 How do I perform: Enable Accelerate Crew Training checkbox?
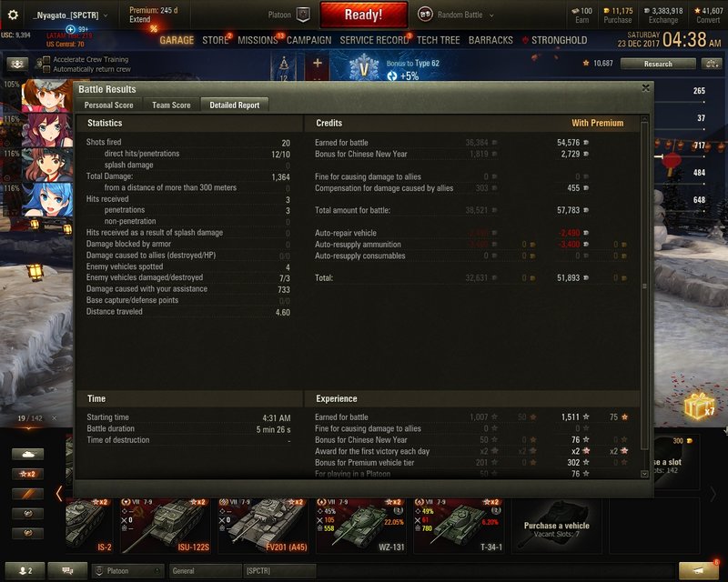[x=46, y=60]
